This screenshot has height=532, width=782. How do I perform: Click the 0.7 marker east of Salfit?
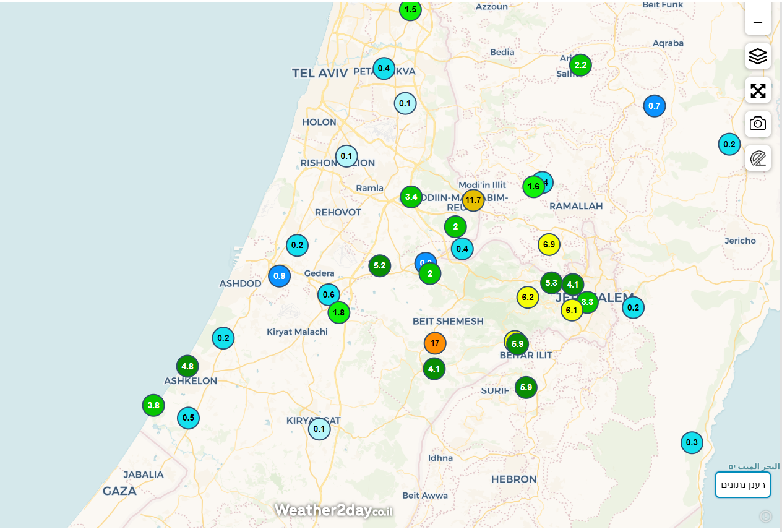654,106
